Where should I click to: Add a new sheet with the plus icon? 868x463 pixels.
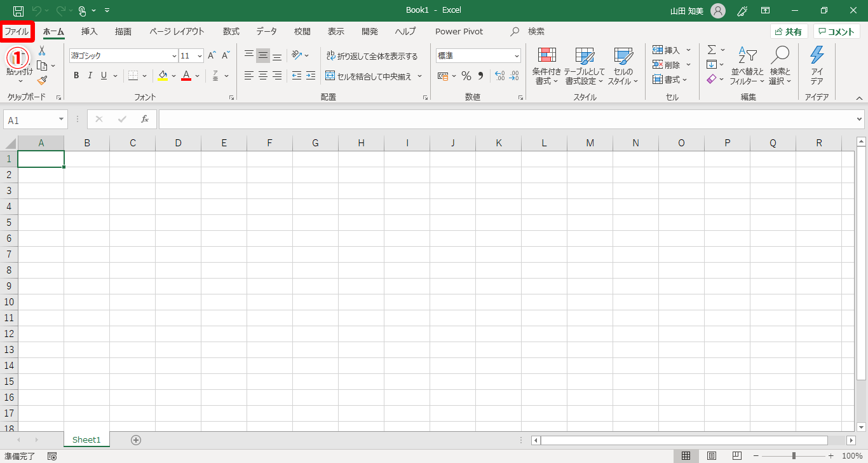point(136,439)
